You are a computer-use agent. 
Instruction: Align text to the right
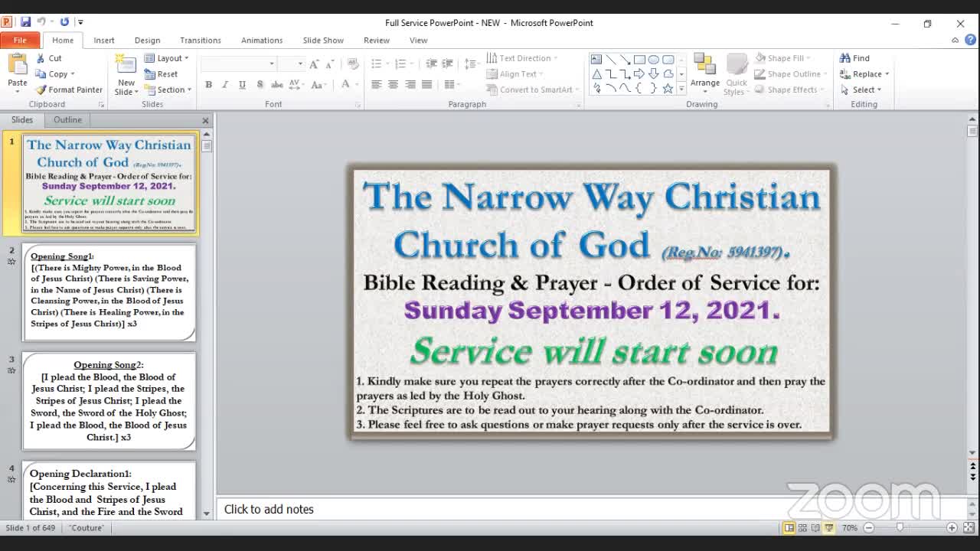click(x=410, y=84)
